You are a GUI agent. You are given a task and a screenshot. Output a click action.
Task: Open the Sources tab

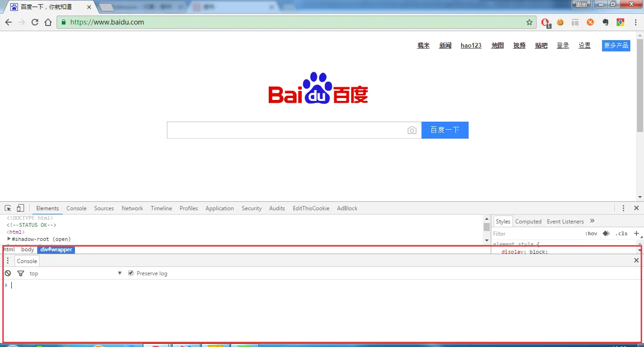[104, 208]
